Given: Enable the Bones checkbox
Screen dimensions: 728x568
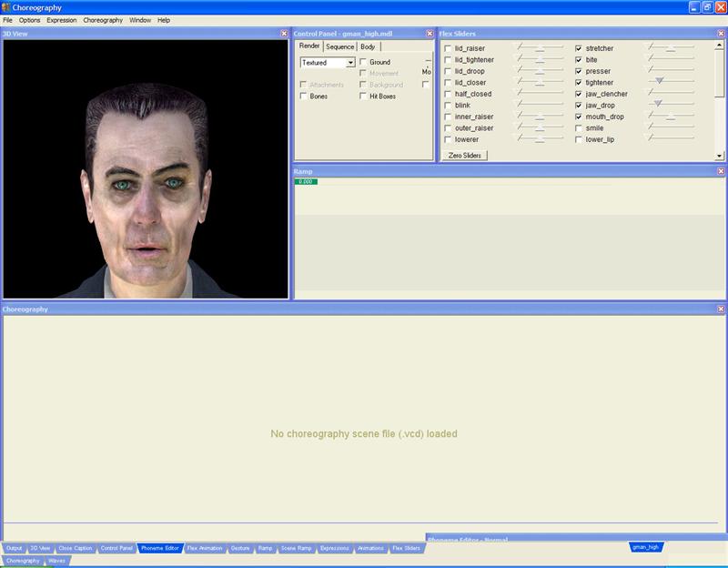Looking at the screenshot, I should tap(304, 96).
